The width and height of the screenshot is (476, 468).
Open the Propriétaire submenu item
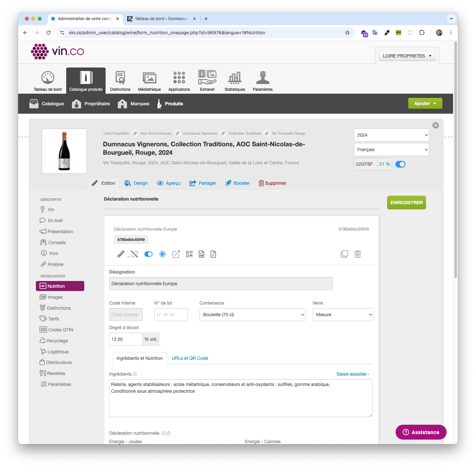[91, 104]
